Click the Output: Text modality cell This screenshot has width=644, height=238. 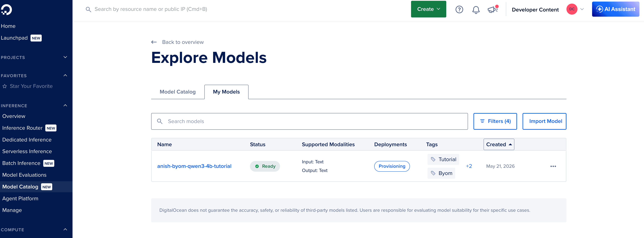(314, 171)
